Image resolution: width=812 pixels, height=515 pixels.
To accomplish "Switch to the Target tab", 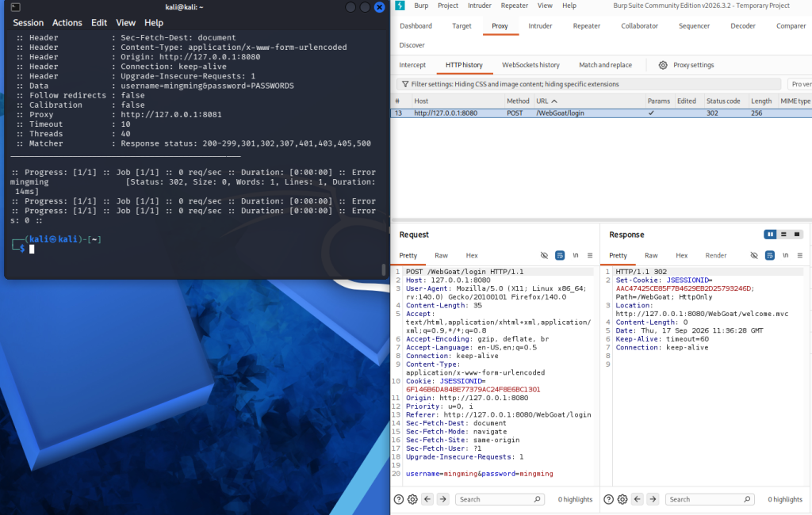I will [462, 26].
